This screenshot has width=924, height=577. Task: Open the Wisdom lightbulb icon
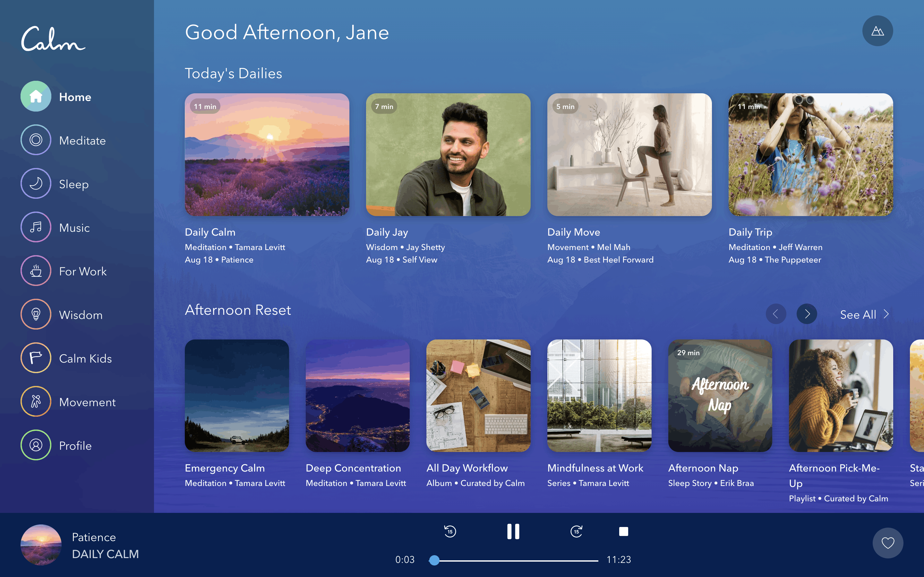(x=36, y=314)
